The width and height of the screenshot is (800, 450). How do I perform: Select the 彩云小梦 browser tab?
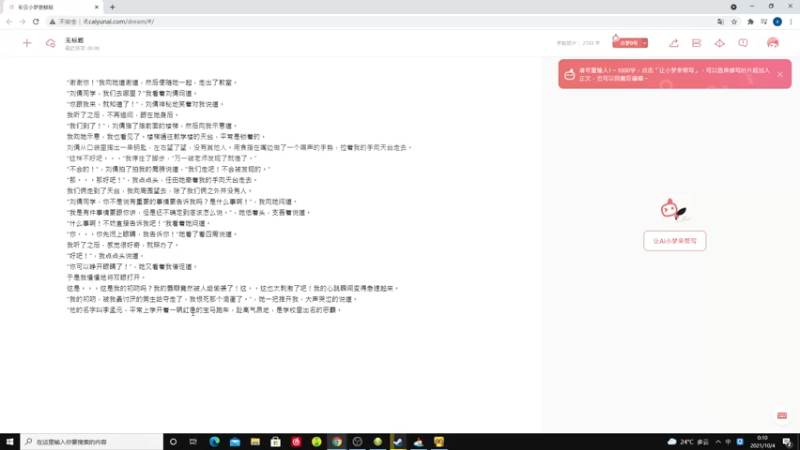tap(51, 7)
